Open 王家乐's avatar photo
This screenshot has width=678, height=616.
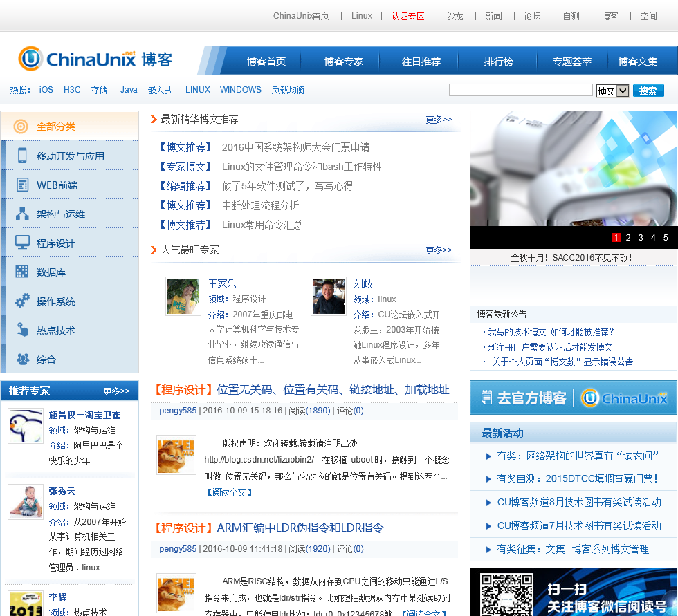(183, 297)
